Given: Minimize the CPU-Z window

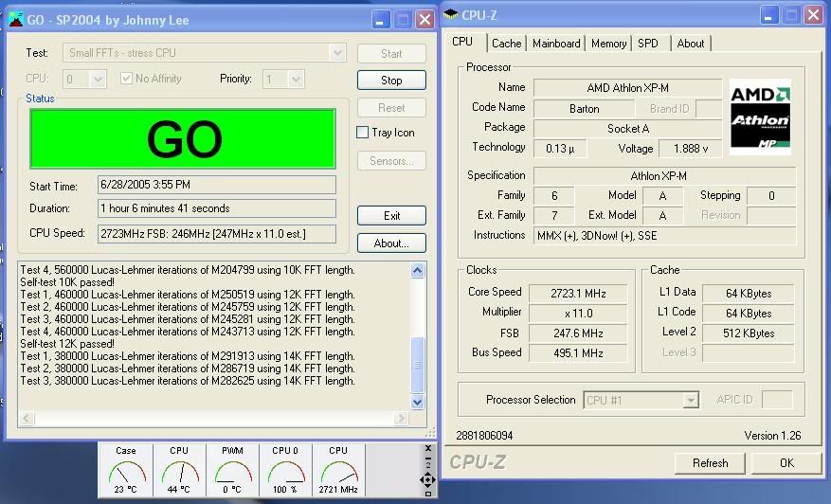Looking at the screenshot, I should click(768, 15).
